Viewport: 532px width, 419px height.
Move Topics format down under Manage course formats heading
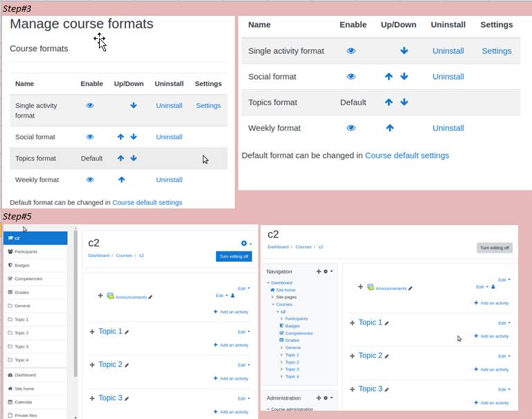134,159
